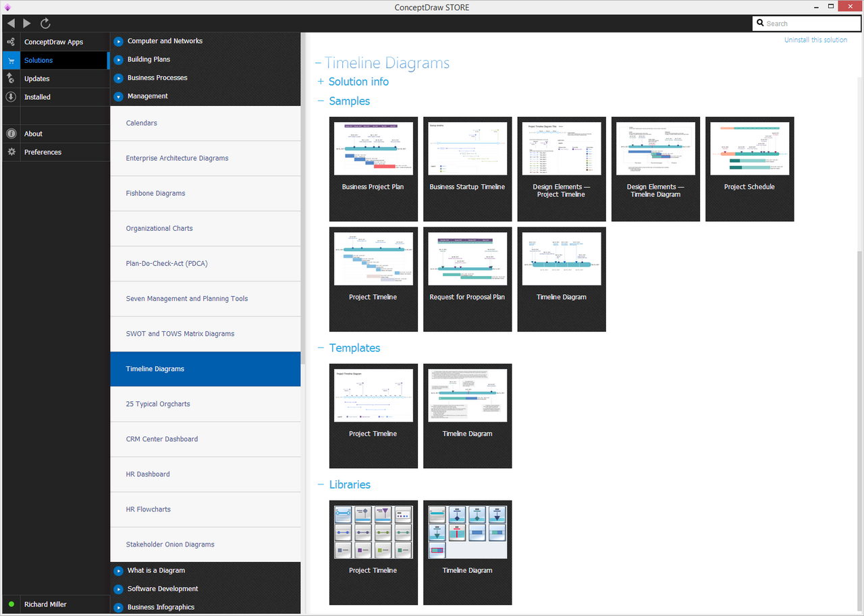
Task: Open the Project Timeline library thumbnail
Action: coord(373,553)
